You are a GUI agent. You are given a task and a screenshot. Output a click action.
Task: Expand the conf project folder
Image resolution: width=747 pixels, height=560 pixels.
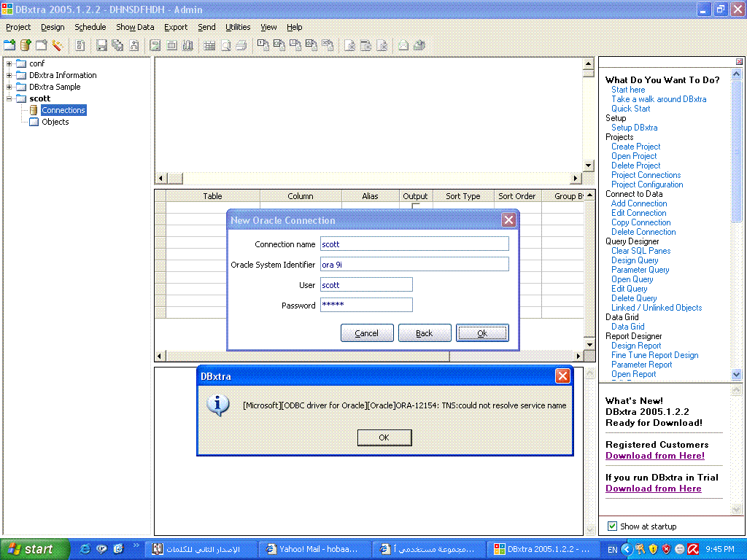tap(9, 63)
